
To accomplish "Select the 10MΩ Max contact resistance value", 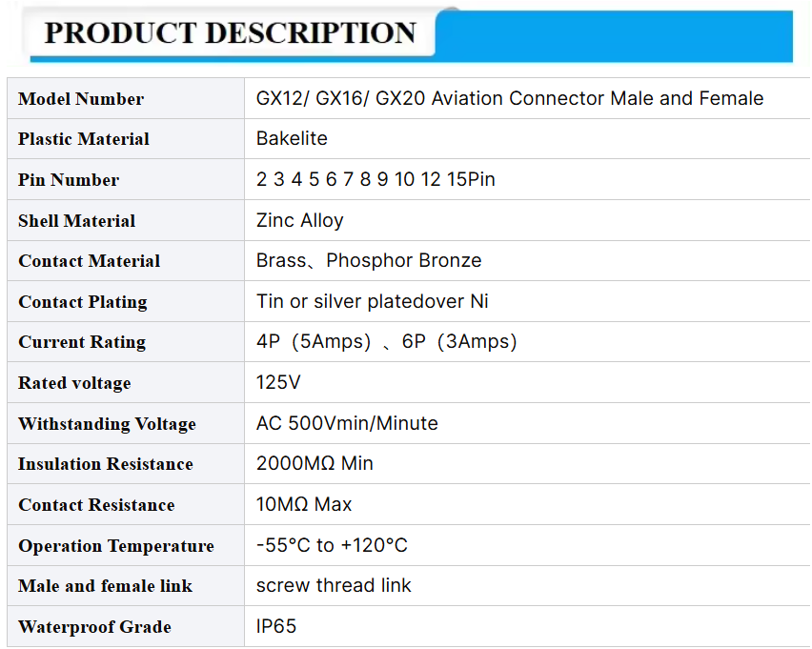I will [304, 504].
